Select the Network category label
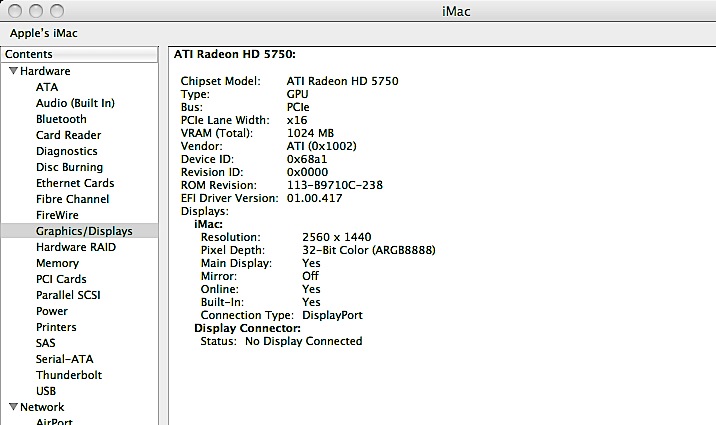The width and height of the screenshot is (716, 425). coord(42,407)
